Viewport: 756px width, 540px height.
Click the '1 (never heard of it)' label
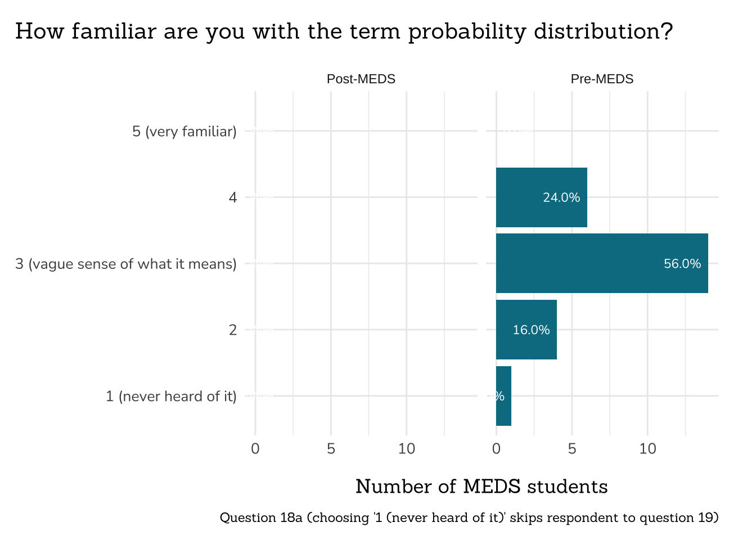(171, 396)
